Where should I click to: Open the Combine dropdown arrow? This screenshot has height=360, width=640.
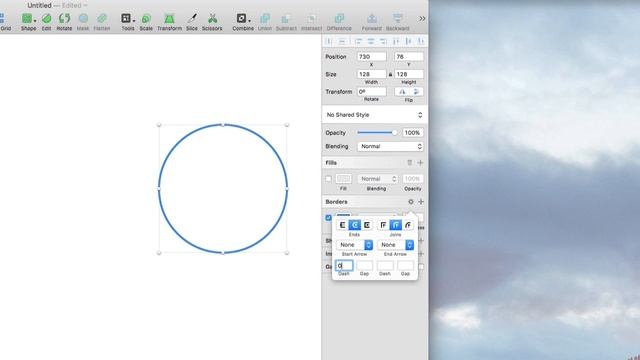(x=249, y=20)
